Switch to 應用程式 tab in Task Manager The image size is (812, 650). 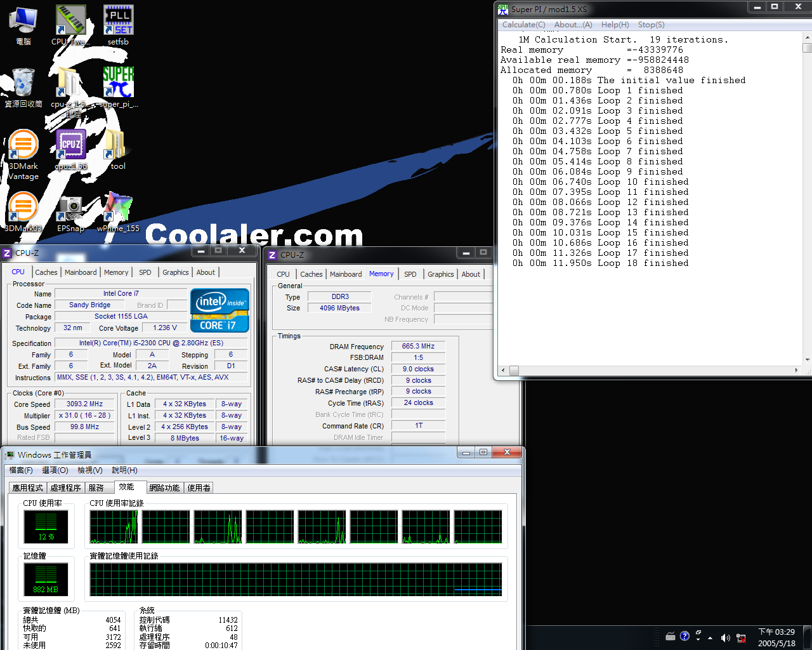tap(28, 488)
